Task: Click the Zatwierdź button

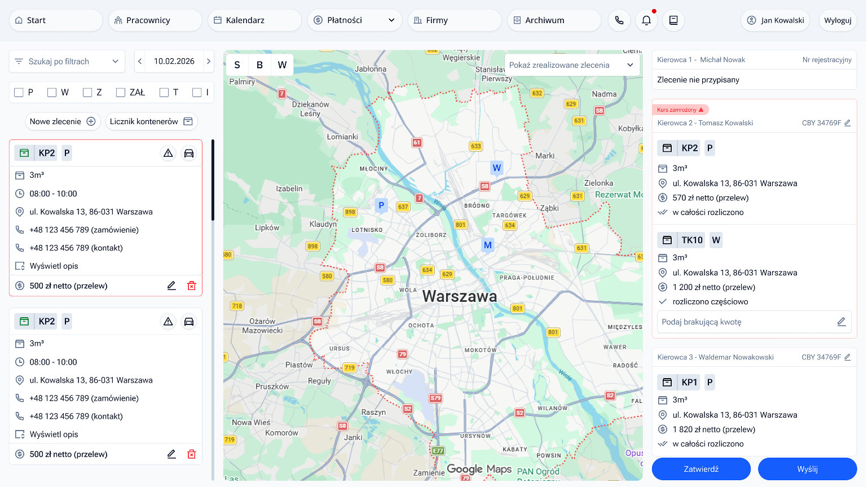Action: [701, 468]
